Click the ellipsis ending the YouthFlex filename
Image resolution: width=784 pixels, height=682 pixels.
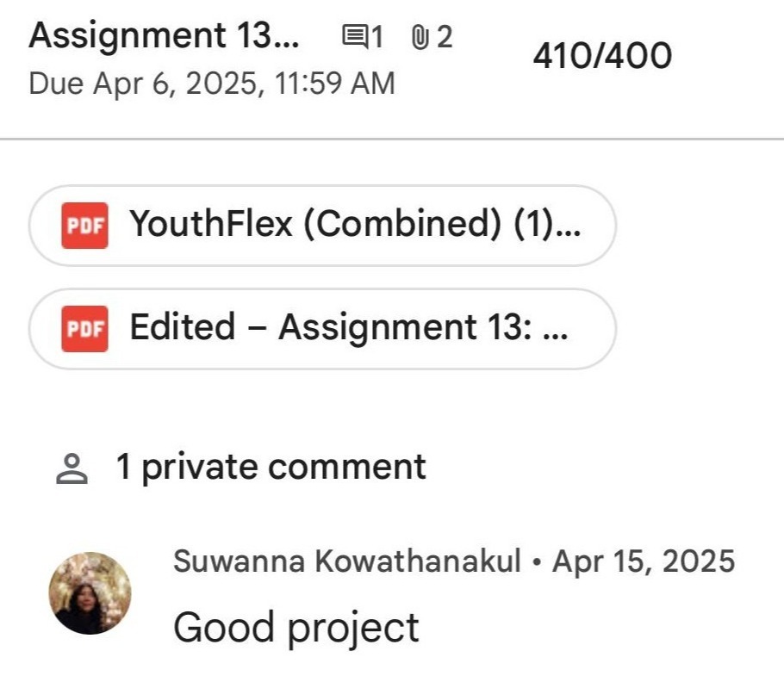pyautogui.click(x=569, y=226)
